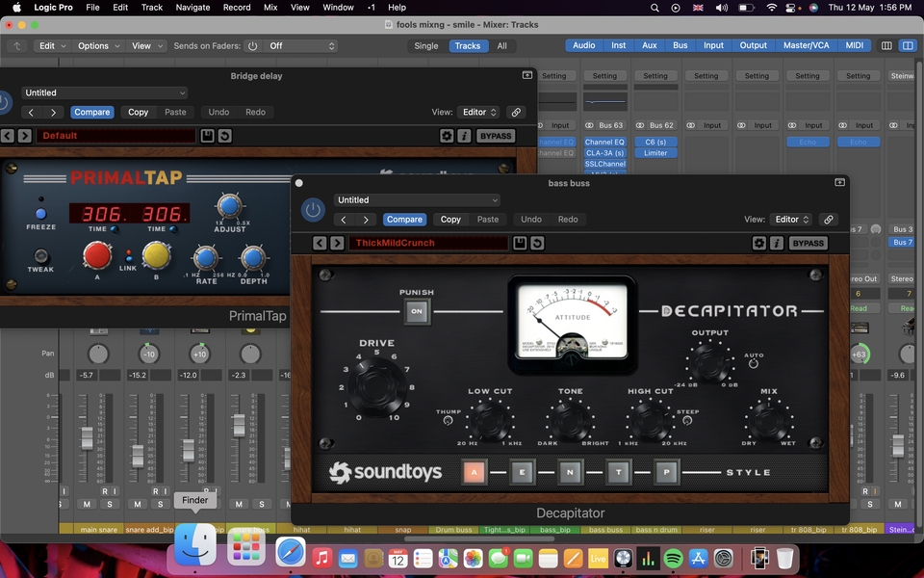
Task: Open Decapitator settings gear icon
Action: pos(759,243)
